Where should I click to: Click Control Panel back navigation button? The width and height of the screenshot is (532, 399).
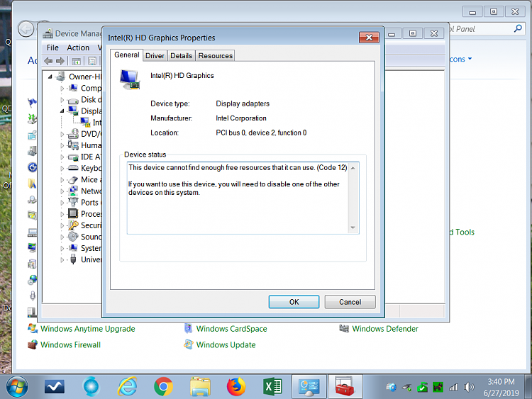coord(26,30)
